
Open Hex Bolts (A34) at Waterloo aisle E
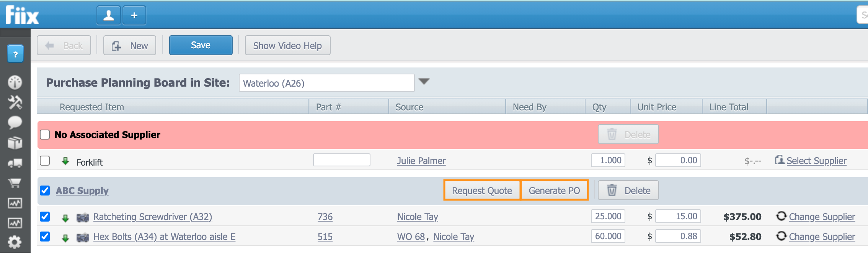pos(165,237)
